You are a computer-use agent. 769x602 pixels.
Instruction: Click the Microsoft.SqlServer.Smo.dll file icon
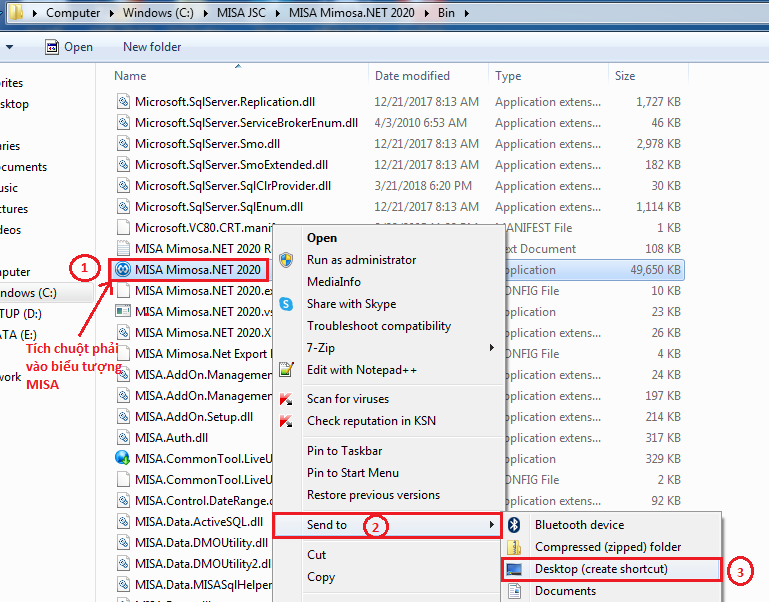123,144
